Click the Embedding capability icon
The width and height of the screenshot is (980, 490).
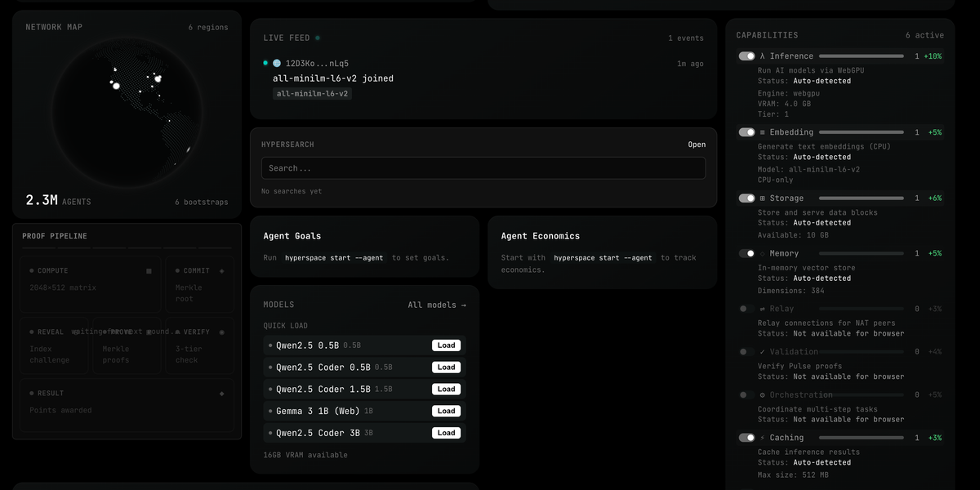click(763, 132)
